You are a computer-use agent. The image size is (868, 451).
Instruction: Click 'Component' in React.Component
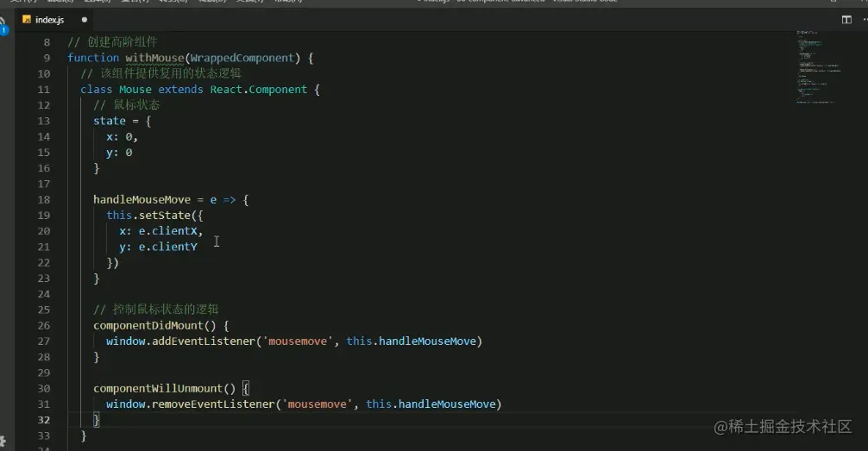tap(278, 90)
